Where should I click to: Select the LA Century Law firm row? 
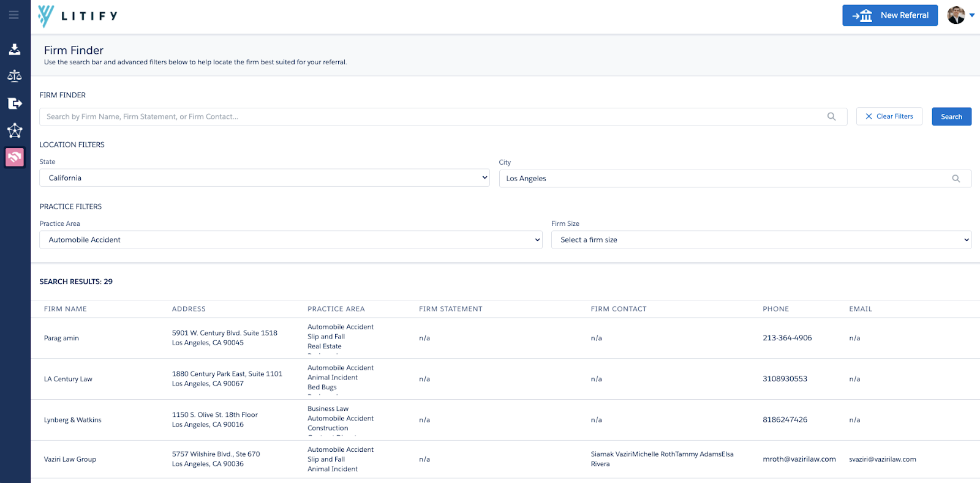tap(68, 379)
